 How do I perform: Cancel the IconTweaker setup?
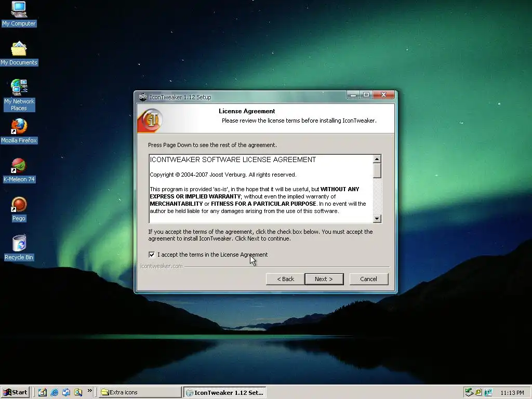pos(369,279)
